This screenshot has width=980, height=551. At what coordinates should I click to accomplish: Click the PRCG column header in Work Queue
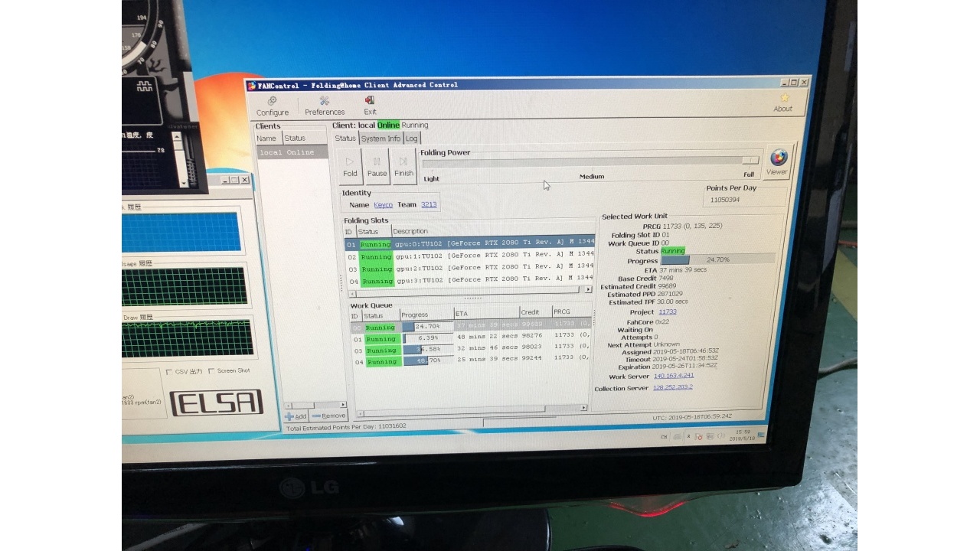tap(571, 312)
